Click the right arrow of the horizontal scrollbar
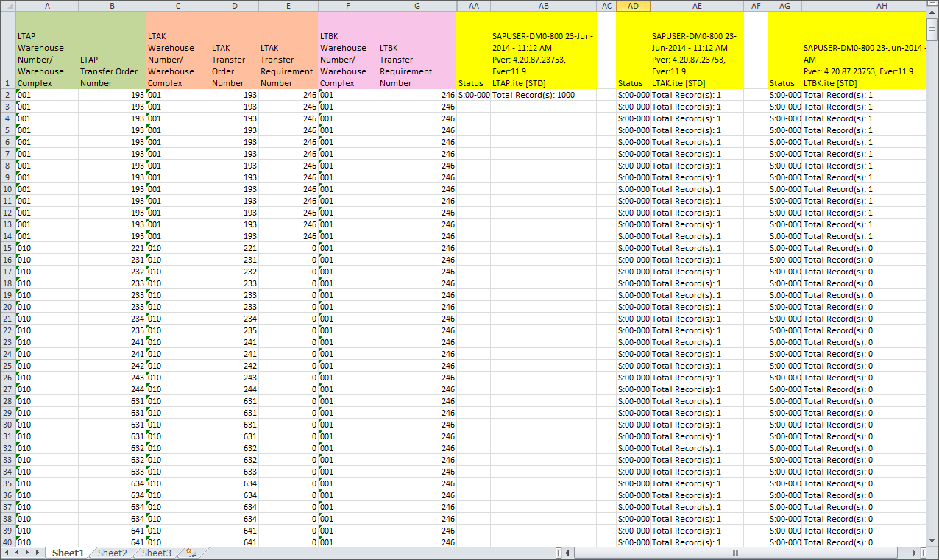 point(915,553)
